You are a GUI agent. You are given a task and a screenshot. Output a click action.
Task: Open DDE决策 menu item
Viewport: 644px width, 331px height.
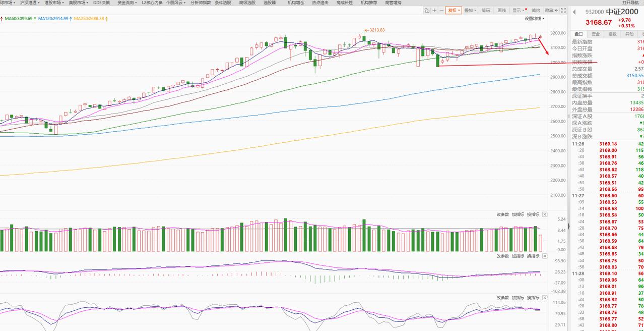coord(102,3)
